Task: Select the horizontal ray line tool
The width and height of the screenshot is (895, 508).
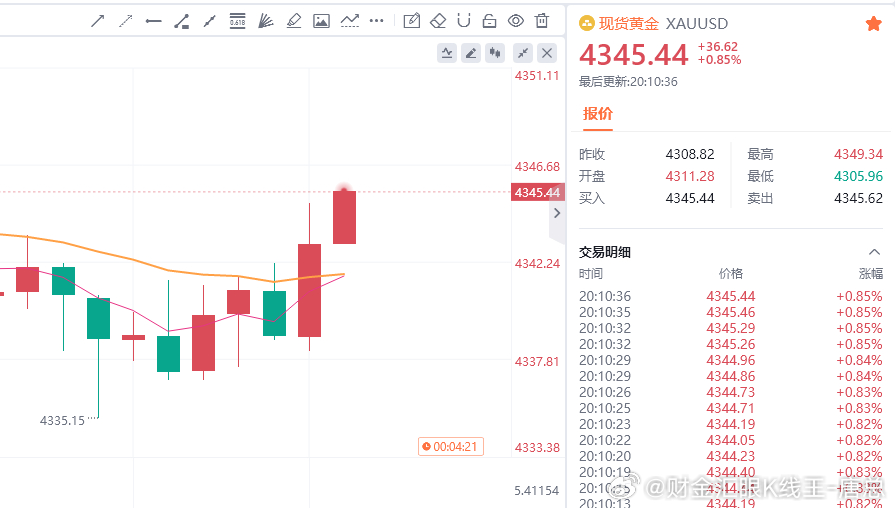Action: pos(154,22)
